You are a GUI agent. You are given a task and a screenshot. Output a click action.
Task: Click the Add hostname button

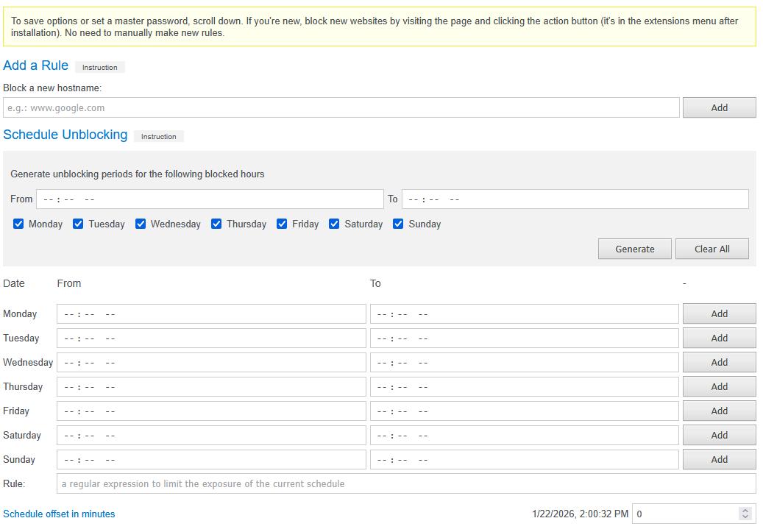click(719, 107)
